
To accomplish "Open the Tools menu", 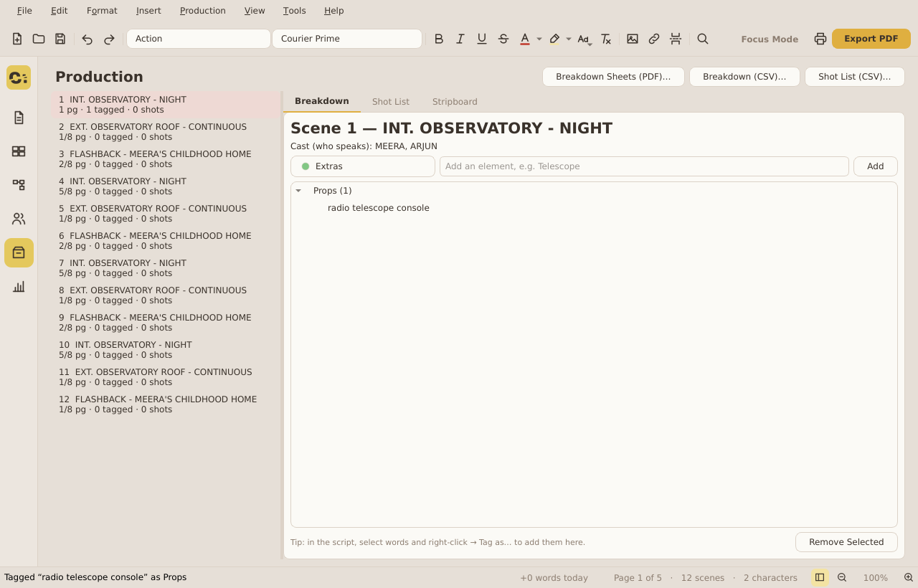I will pos(295,11).
